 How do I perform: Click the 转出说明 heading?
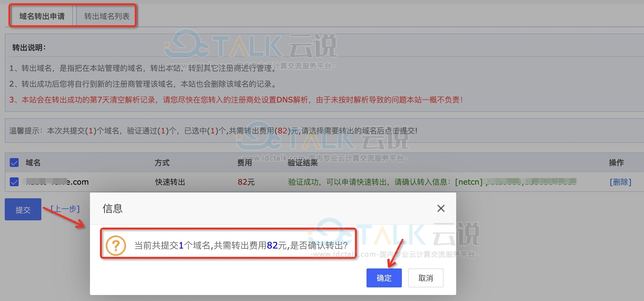29,48
